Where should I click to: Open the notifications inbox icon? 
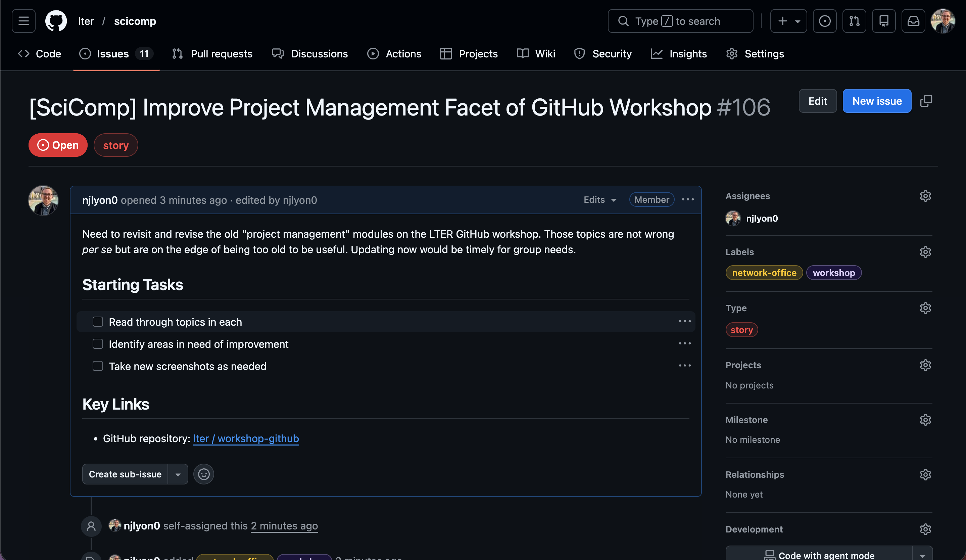pyautogui.click(x=913, y=21)
